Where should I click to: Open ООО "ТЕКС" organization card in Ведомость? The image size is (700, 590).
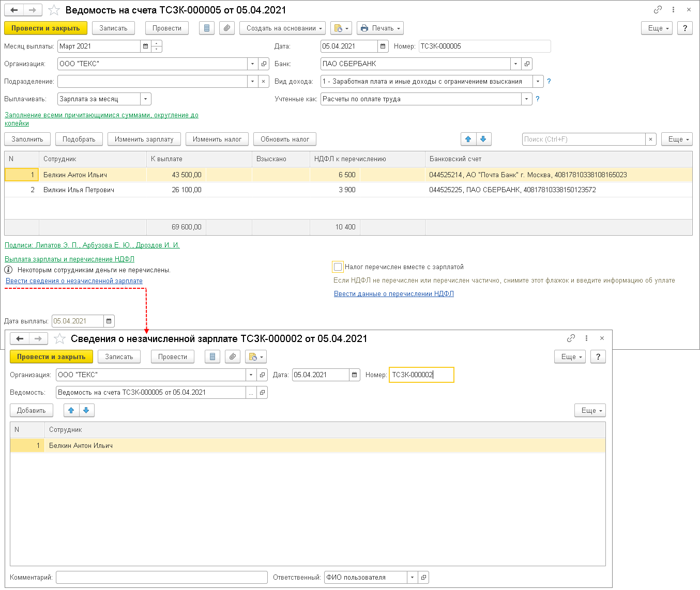(x=264, y=64)
